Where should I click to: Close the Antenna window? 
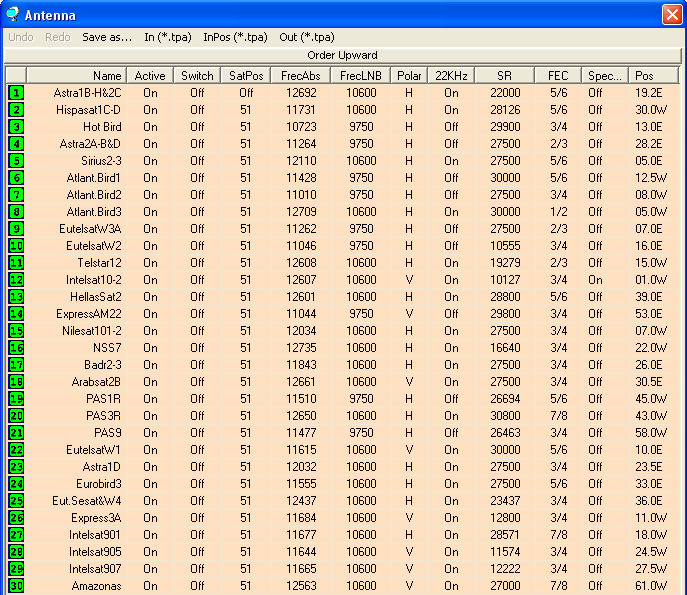point(672,15)
